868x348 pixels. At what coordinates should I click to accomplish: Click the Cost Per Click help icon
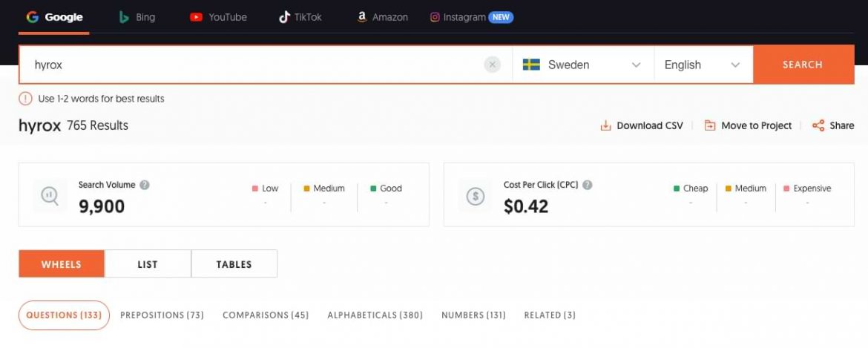588,185
